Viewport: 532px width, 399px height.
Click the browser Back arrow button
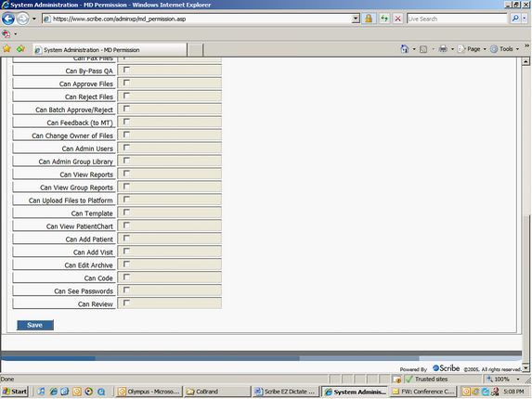(8, 19)
